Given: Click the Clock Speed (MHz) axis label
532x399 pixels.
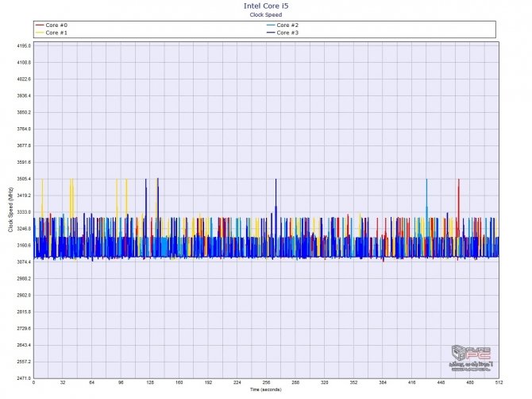Looking at the screenshot, I should coord(10,210).
